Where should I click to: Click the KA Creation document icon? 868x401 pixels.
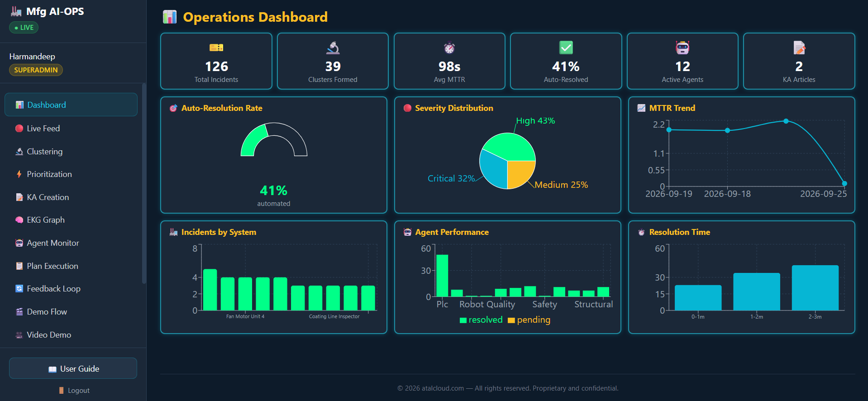click(x=19, y=197)
